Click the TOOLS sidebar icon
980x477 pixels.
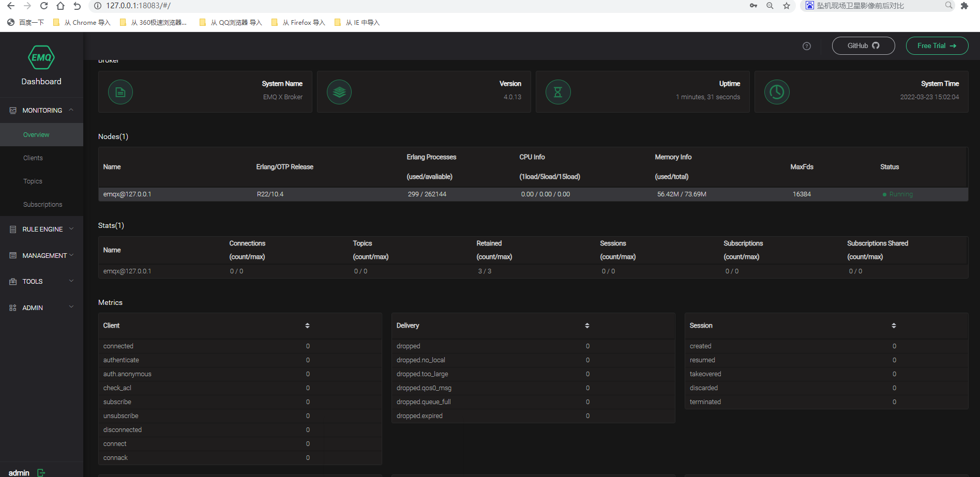(x=12, y=281)
